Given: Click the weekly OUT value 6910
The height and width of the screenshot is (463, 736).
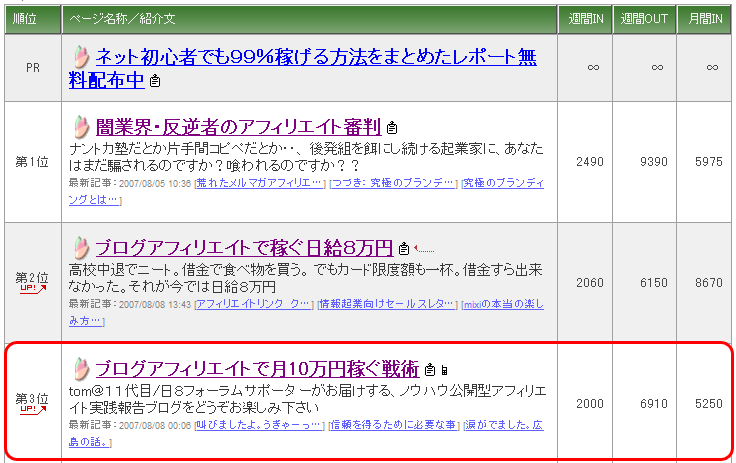Looking at the screenshot, I should pos(653,404).
